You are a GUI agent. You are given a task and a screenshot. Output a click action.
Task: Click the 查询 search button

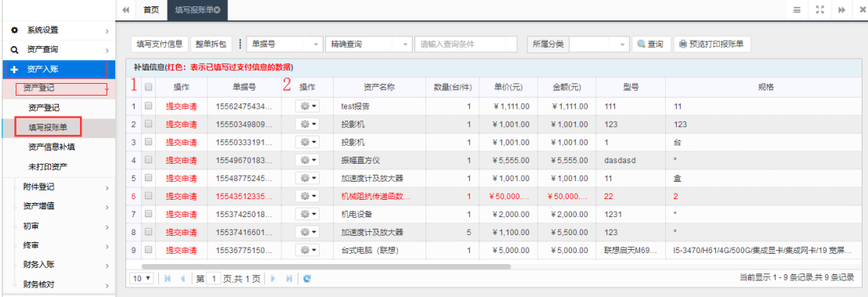point(651,45)
